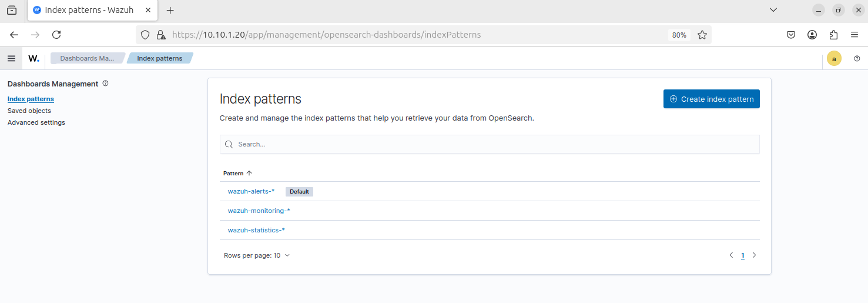Open the wazuh-monitoring-* index pattern
Screen dimensions: 868x303
tap(259, 211)
